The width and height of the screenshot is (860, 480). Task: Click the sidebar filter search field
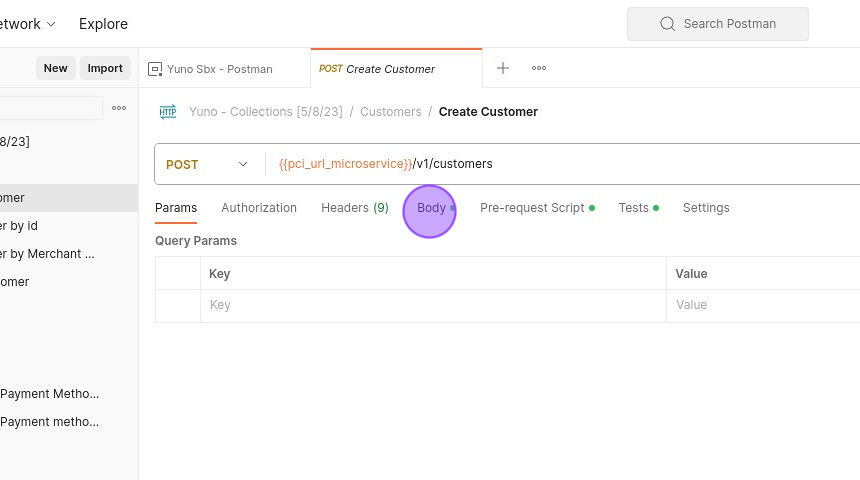[51, 108]
